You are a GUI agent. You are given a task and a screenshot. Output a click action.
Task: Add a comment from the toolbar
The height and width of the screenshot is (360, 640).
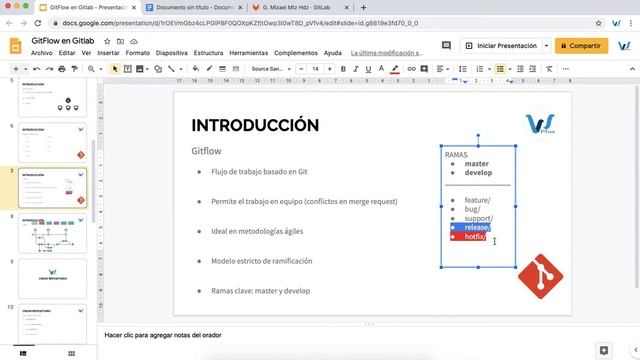coord(424,69)
